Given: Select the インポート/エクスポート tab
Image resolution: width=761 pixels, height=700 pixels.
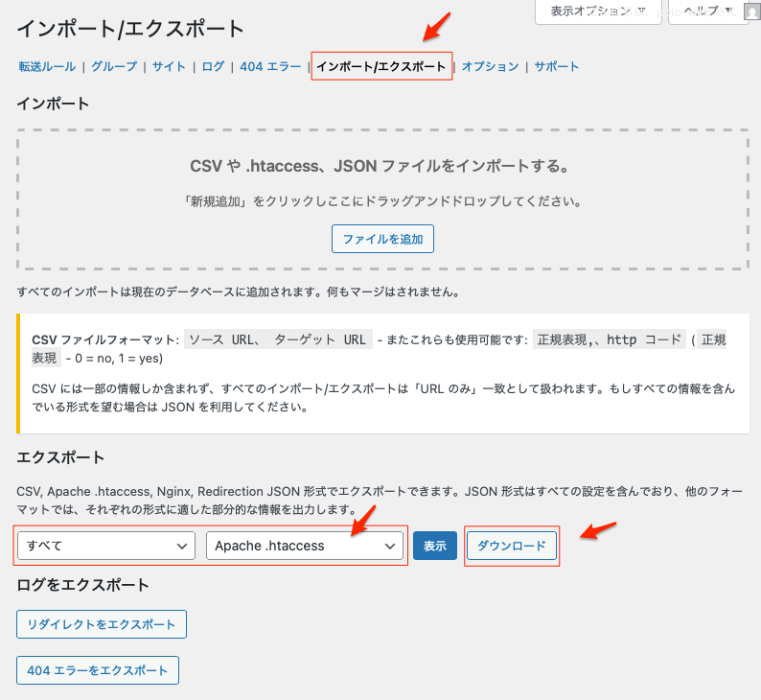Looking at the screenshot, I should point(381,67).
